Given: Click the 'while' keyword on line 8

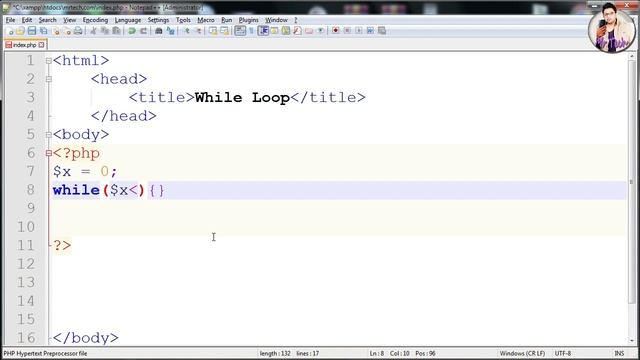Looking at the screenshot, I should point(76,190).
